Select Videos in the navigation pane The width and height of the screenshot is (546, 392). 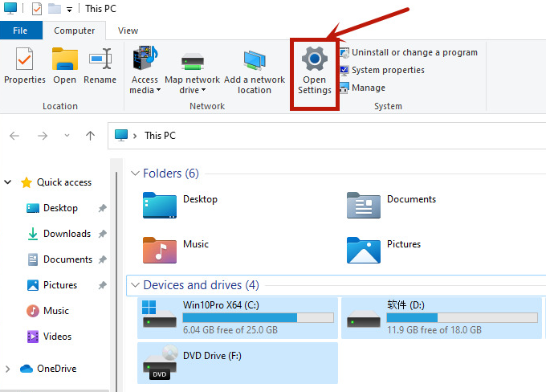[57, 337]
